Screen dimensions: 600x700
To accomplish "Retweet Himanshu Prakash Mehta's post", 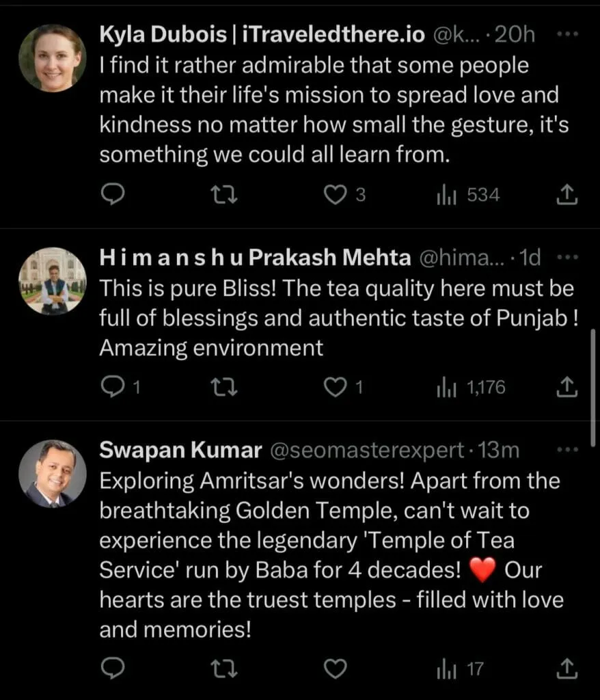I will point(223,387).
